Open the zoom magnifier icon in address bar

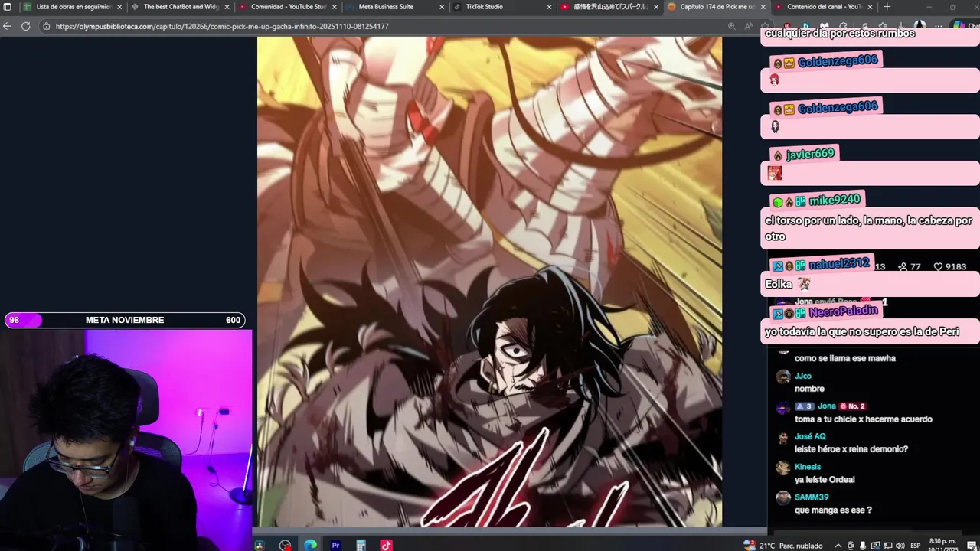(731, 26)
